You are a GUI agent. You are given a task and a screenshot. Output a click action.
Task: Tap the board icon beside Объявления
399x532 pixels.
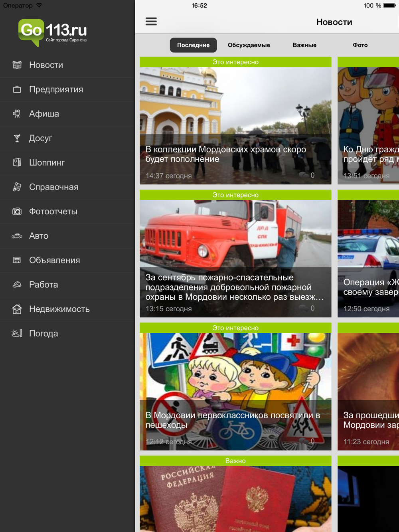point(17,260)
